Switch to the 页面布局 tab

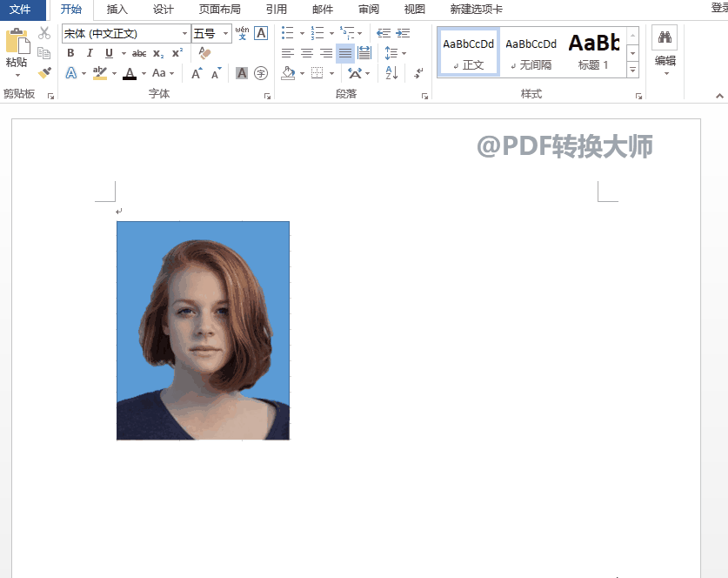coord(219,10)
